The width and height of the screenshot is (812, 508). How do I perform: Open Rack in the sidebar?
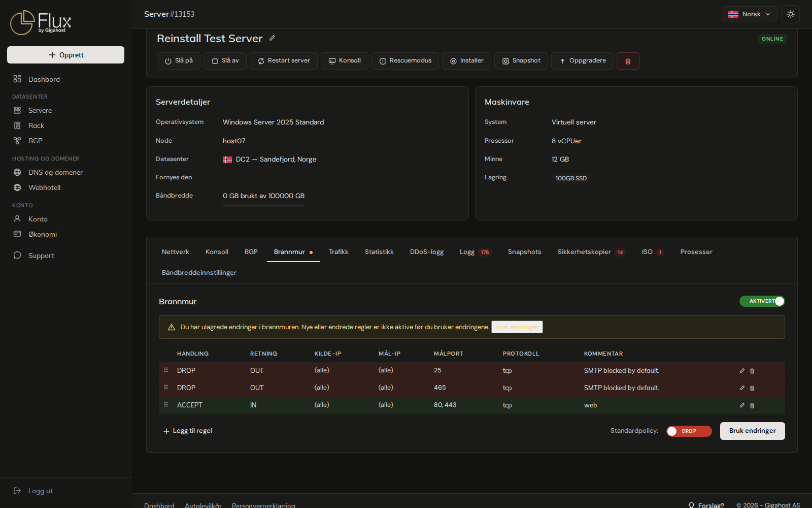click(66, 125)
